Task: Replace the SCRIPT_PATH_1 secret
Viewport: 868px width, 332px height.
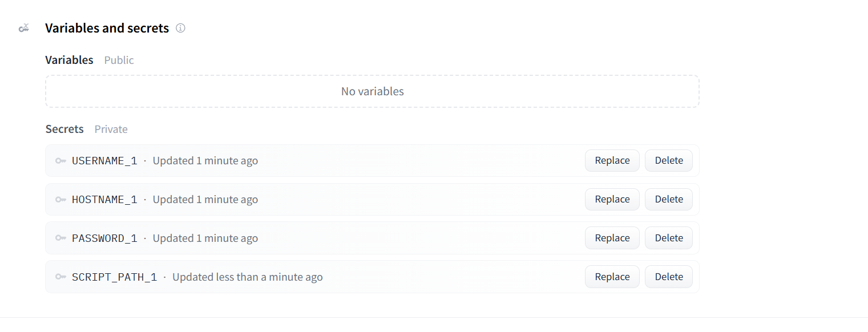Action: [x=612, y=277]
